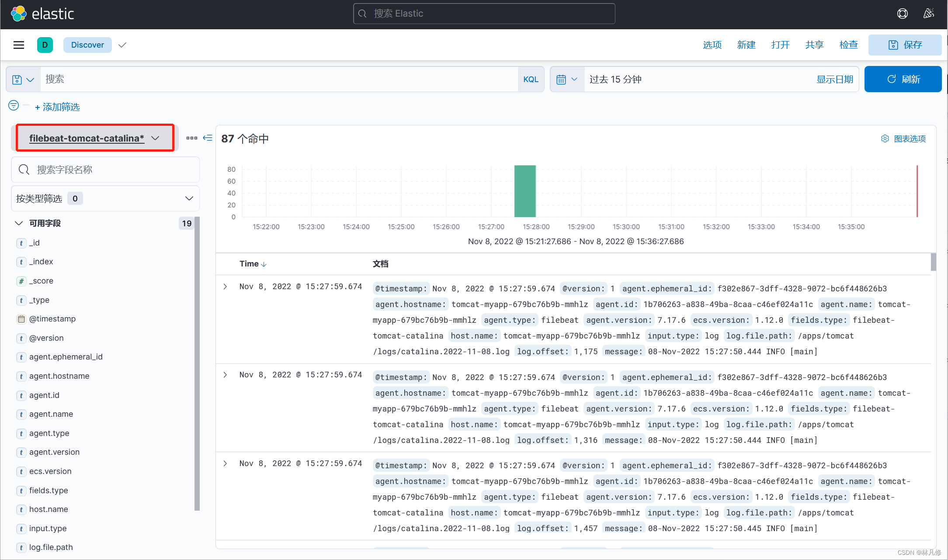Image resolution: width=948 pixels, height=560 pixels.
Task: Click the log.file.path field type icon
Action: [21, 547]
